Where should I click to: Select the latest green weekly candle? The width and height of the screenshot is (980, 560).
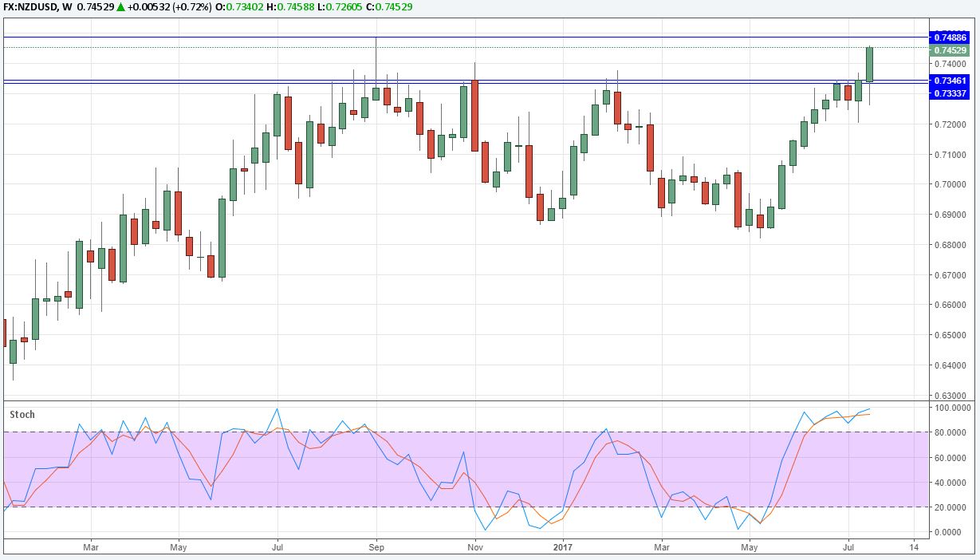pyautogui.click(x=869, y=65)
